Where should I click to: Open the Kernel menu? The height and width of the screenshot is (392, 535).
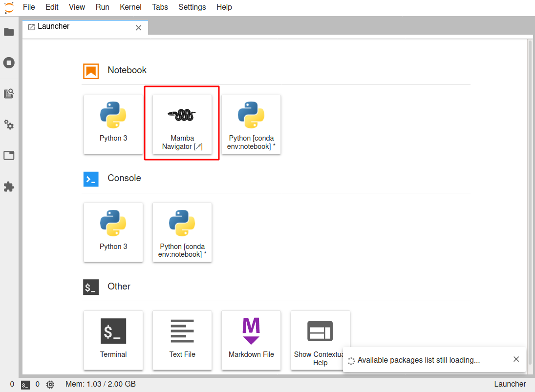pos(130,7)
